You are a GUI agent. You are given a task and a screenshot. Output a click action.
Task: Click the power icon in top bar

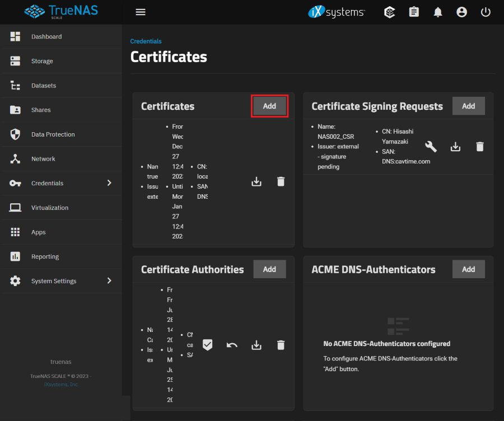[486, 12]
